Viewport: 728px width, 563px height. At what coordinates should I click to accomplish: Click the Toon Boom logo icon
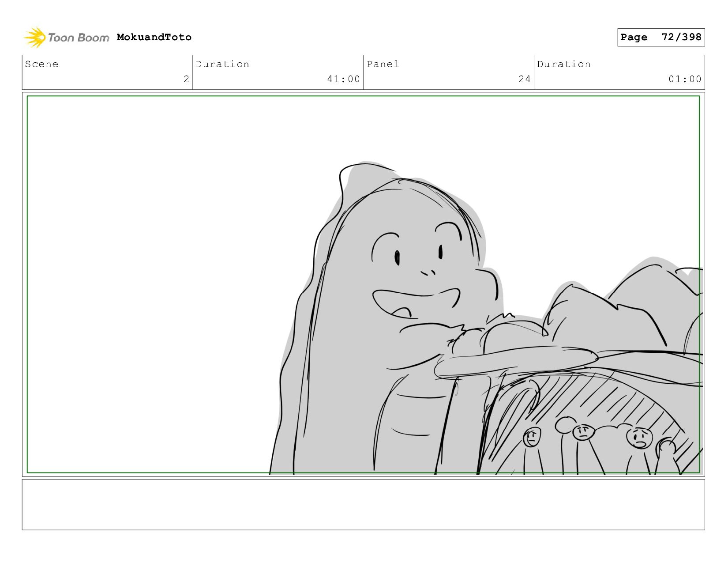(35, 38)
